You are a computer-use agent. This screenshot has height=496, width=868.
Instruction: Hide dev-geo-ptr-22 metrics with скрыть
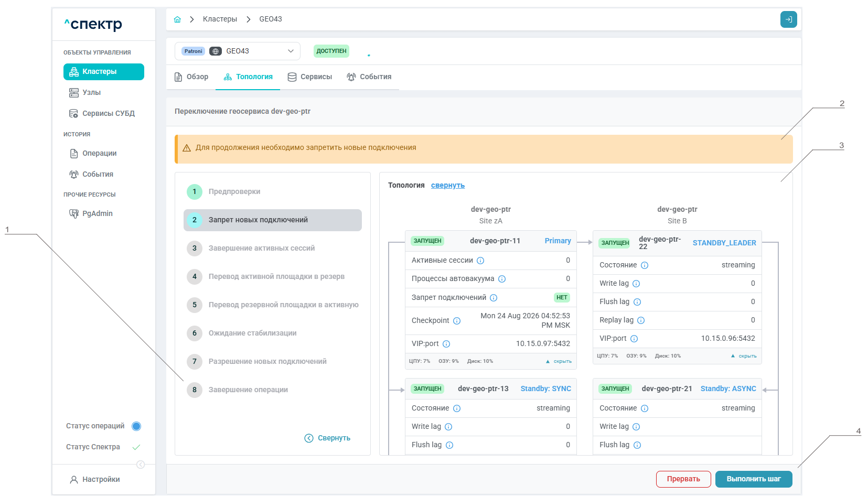pos(744,356)
